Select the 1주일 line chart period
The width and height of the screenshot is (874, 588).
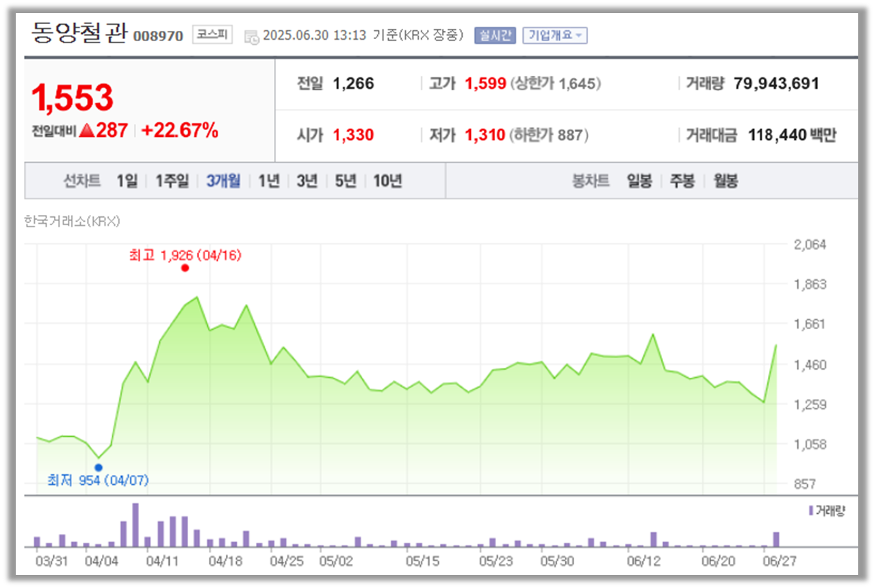tap(172, 181)
